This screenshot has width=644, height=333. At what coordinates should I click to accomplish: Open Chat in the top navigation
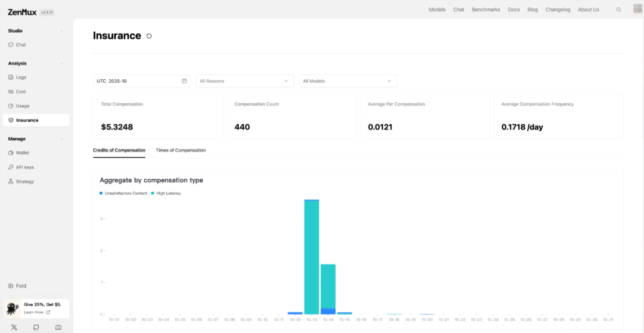tap(459, 10)
